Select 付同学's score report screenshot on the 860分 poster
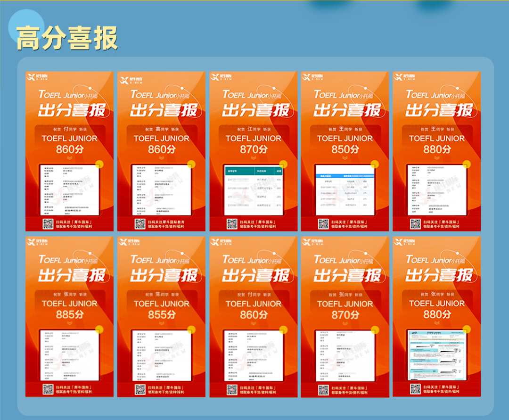The width and height of the screenshot is (509, 420). pyautogui.click(x=69, y=187)
